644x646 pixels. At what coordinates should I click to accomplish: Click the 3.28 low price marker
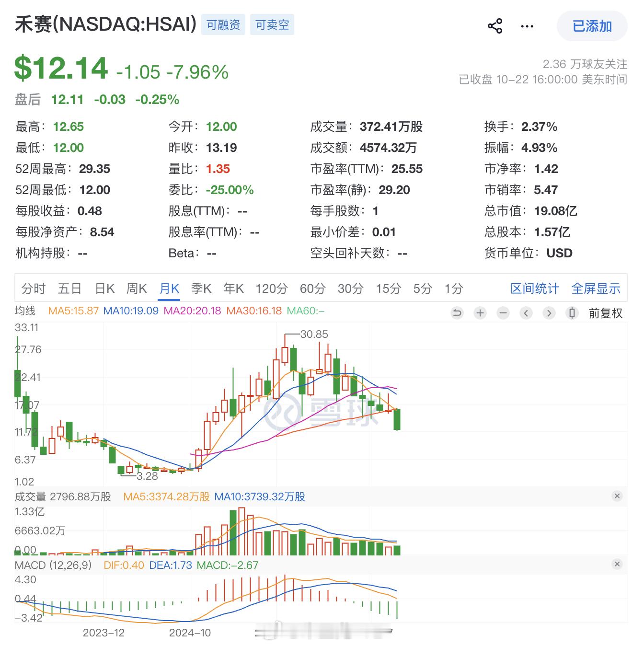pyautogui.click(x=147, y=476)
